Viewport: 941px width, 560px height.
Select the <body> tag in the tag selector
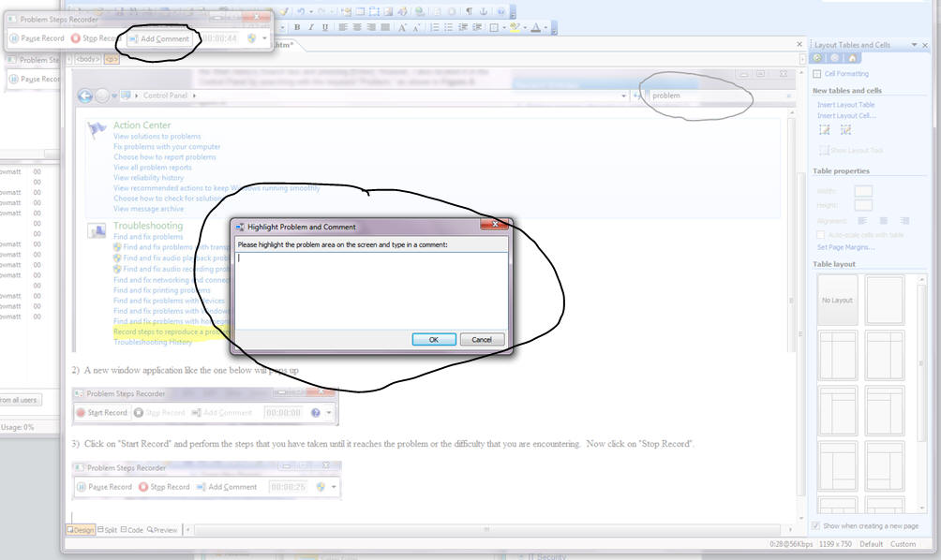click(87, 59)
